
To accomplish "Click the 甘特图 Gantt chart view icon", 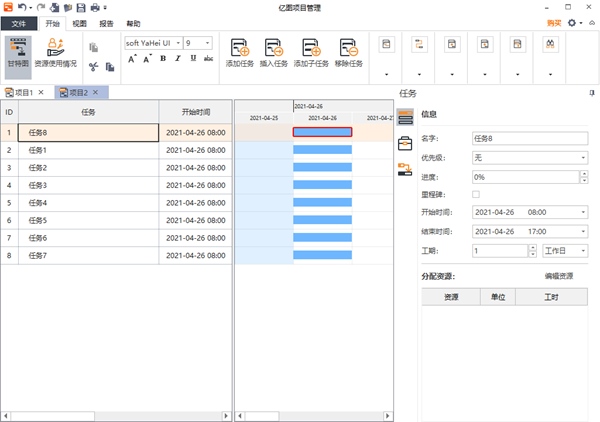I will click(x=17, y=52).
